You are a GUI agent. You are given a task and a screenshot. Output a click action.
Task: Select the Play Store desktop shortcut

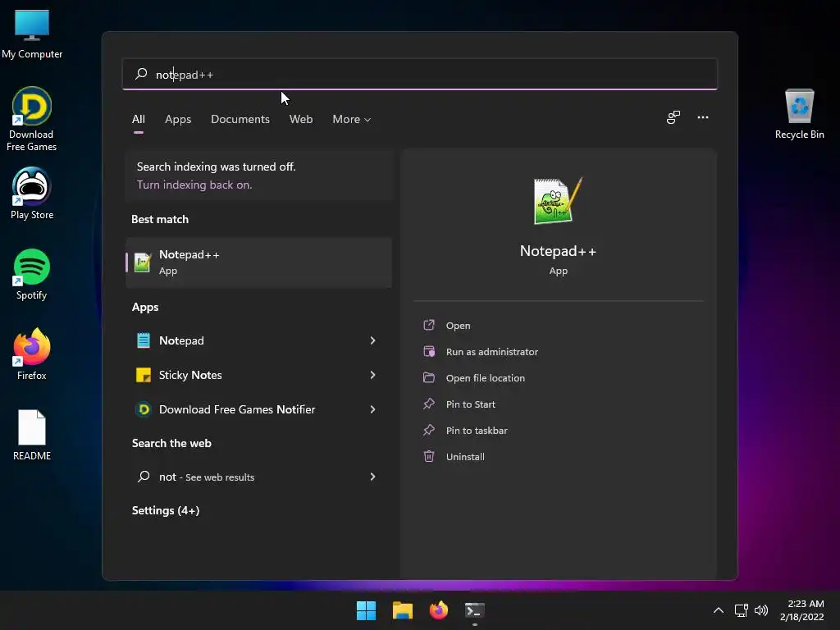pyautogui.click(x=32, y=194)
